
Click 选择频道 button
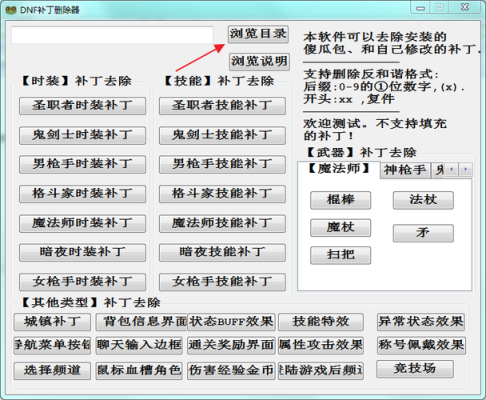pyautogui.click(x=52, y=371)
